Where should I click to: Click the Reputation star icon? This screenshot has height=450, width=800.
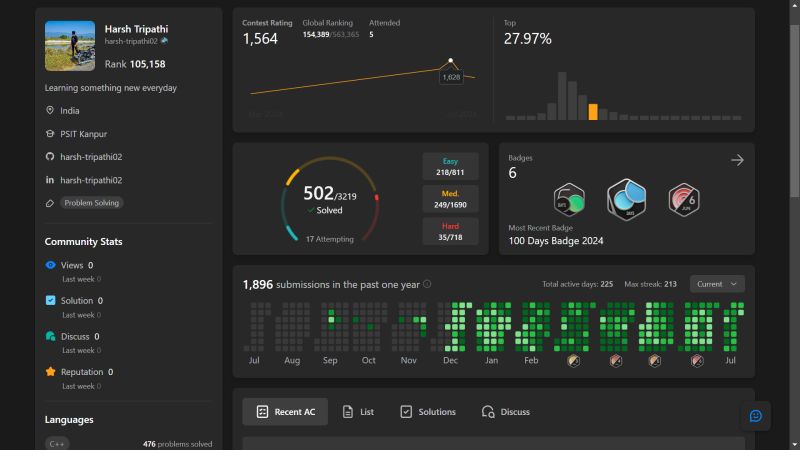click(50, 371)
